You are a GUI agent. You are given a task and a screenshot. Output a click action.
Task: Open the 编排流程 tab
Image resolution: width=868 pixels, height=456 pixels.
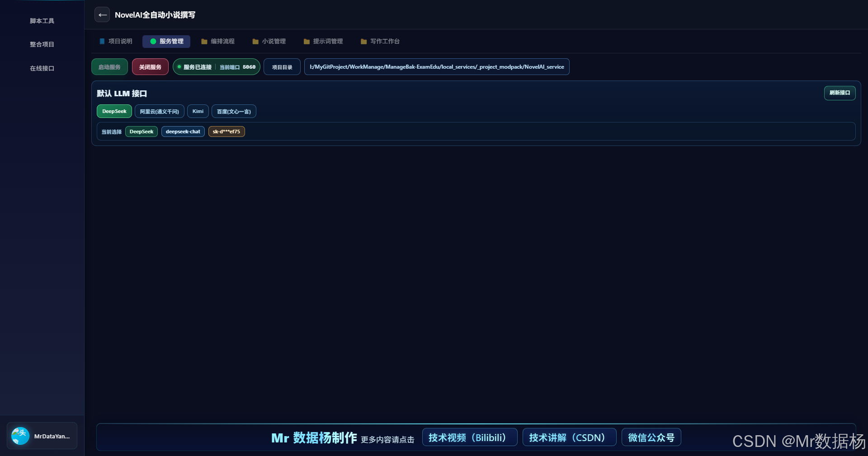218,41
